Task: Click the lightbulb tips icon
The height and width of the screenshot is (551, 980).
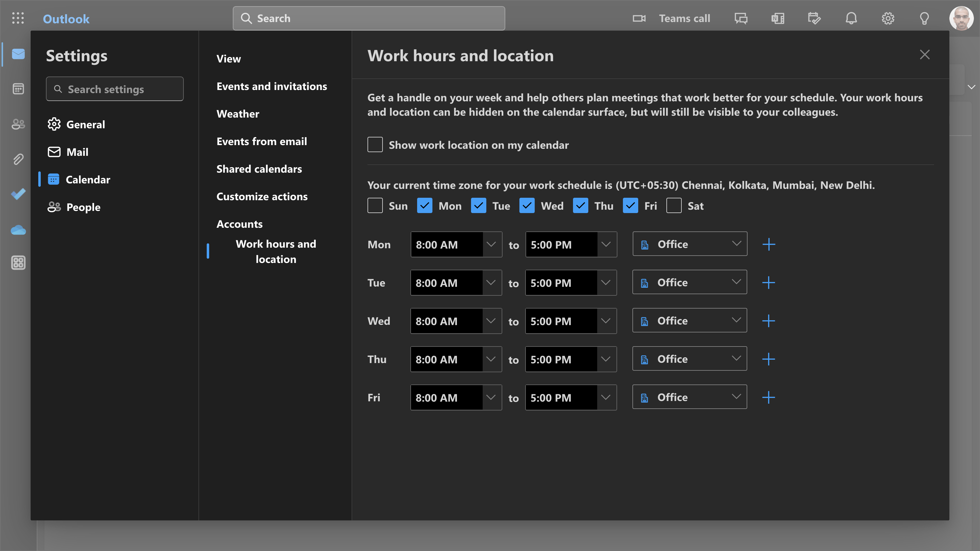Action: tap(924, 18)
